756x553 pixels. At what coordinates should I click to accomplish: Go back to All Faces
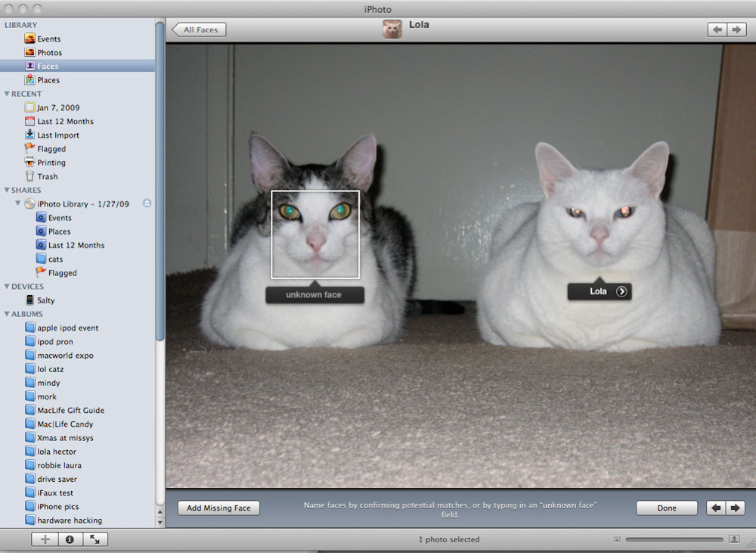[x=200, y=30]
